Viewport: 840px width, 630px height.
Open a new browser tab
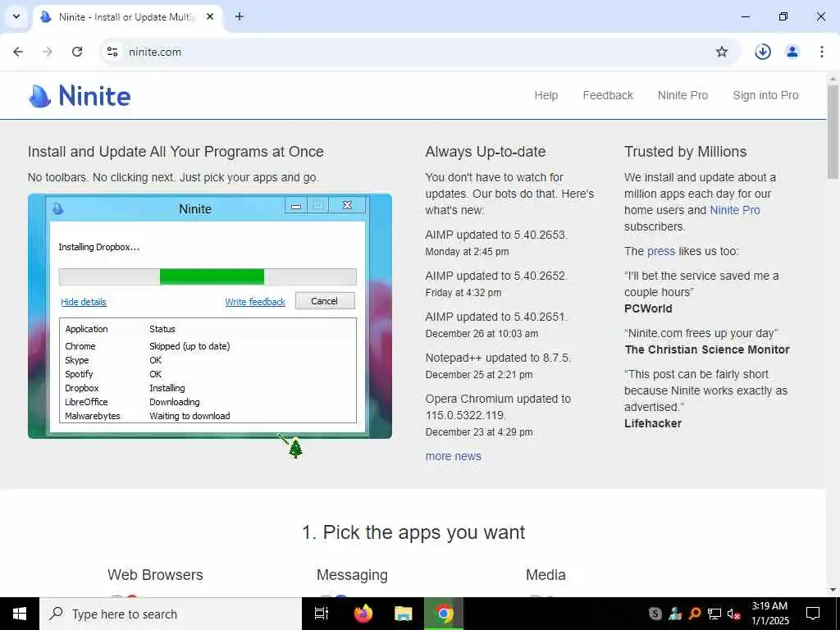tap(239, 16)
